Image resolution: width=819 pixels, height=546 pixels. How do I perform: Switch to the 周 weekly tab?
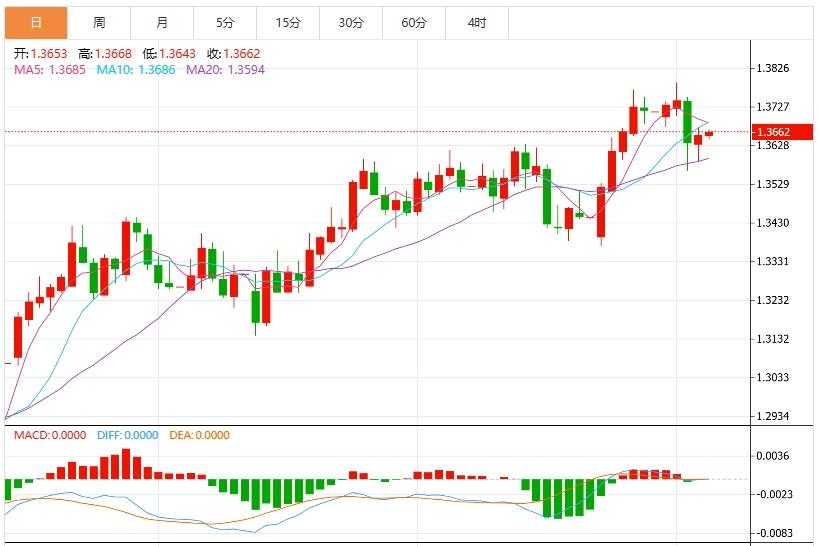tap(99, 22)
